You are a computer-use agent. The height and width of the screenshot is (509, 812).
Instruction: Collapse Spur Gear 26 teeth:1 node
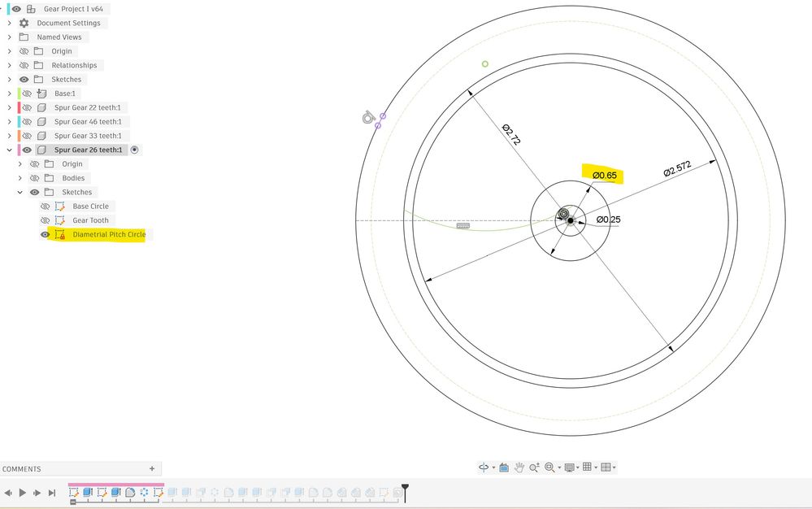pyautogui.click(x=9, y=150)
